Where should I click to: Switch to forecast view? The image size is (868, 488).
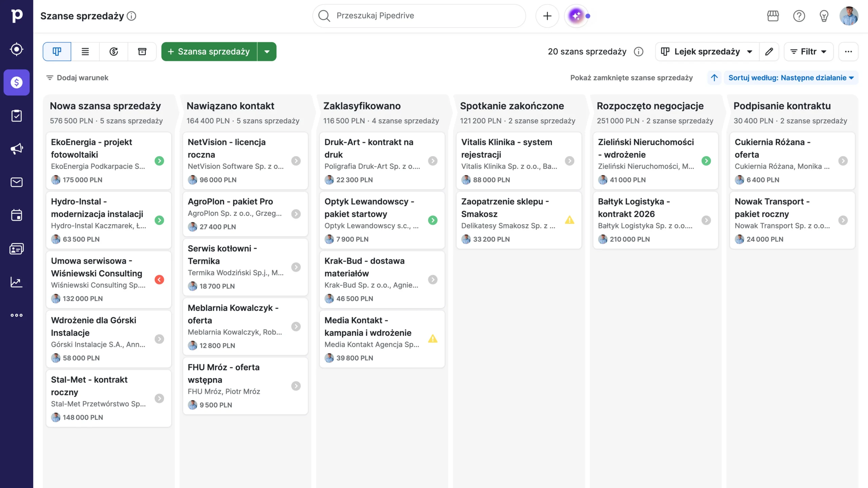pyautogui.click(x=114, y=52)
